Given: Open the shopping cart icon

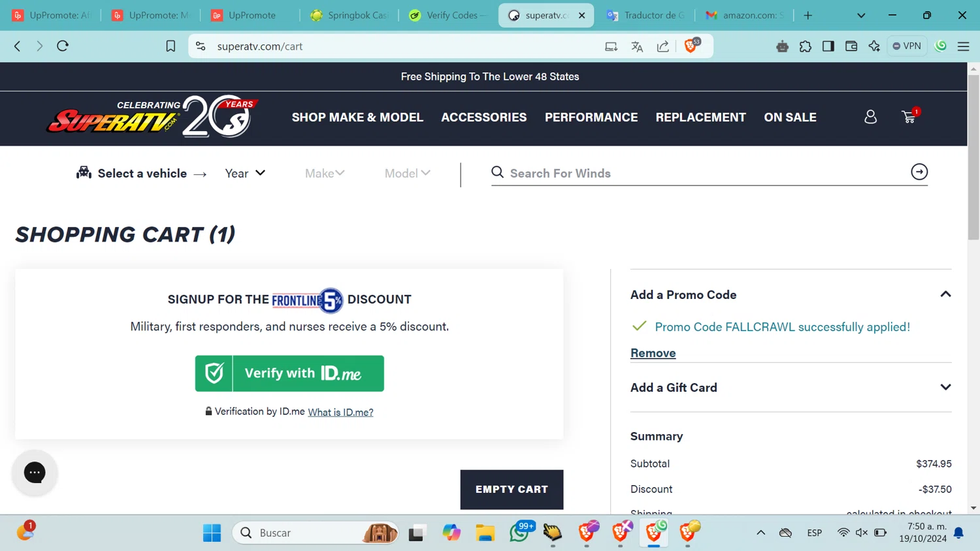Looking at the screenshot, I should coord(909,116).
